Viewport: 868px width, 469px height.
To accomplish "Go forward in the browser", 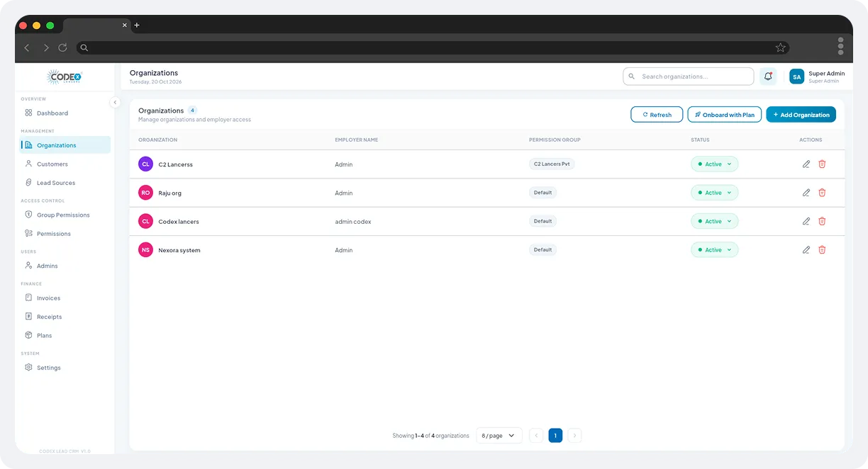I will point(46,47).
